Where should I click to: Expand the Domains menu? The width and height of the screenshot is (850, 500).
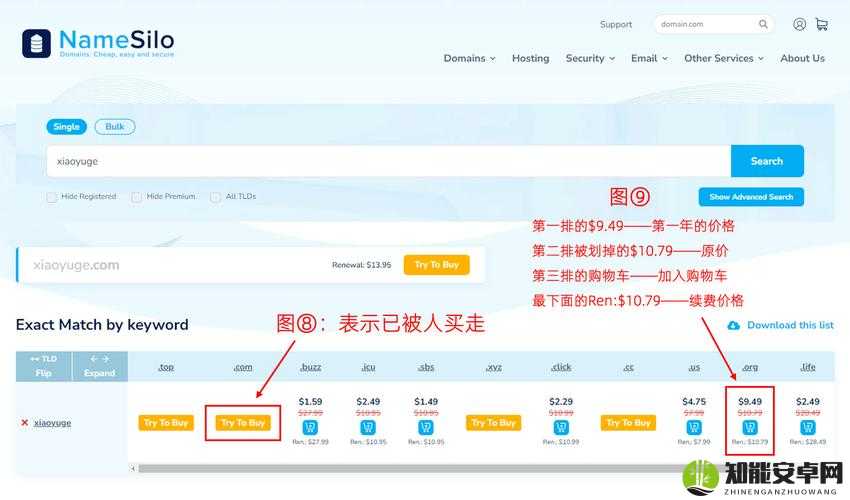pos(469,59)
